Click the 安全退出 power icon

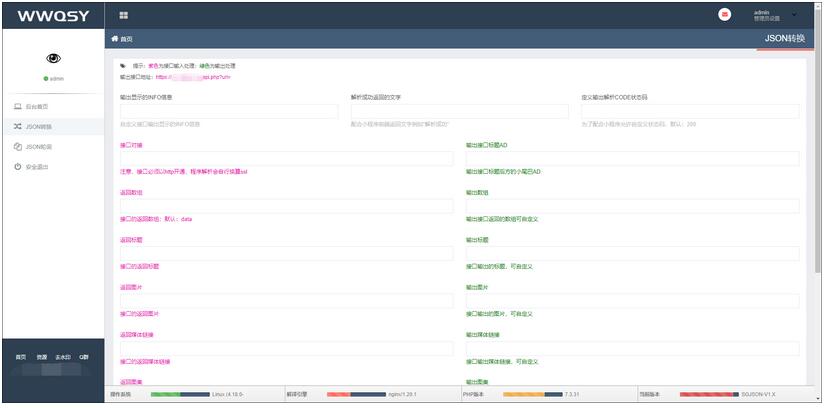17,167
